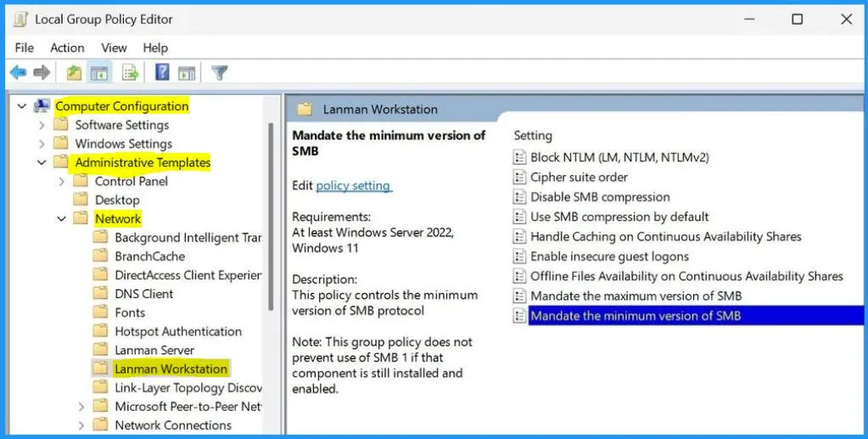The image size is (868, 439).
Task: Click the tree pane vertical scrollbar
Action: coord(272,217)
